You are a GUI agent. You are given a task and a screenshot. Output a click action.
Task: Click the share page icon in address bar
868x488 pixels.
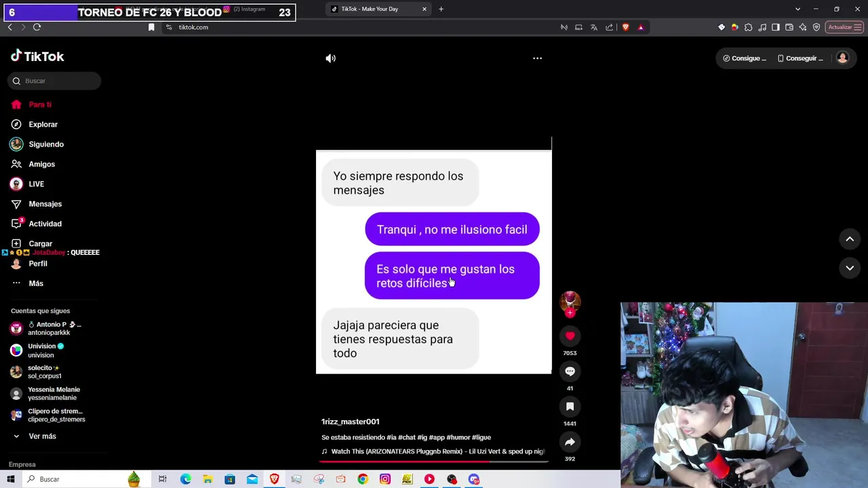click(x=609, y=27)
